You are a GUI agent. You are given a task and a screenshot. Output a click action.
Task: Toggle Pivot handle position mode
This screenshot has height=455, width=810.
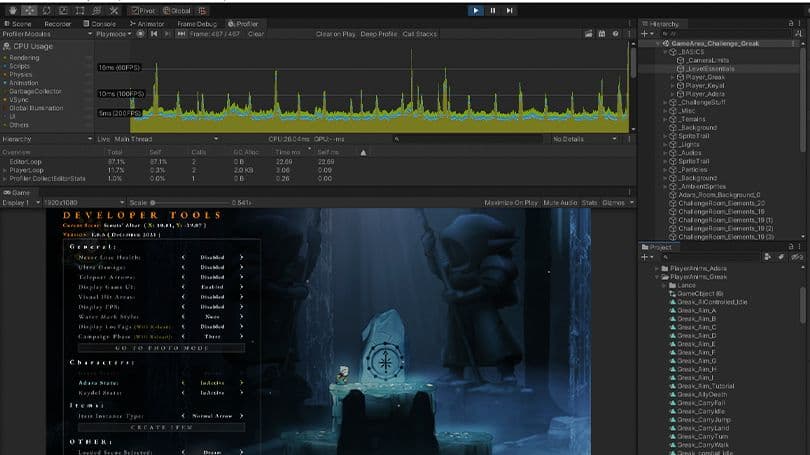click(145, 10)
